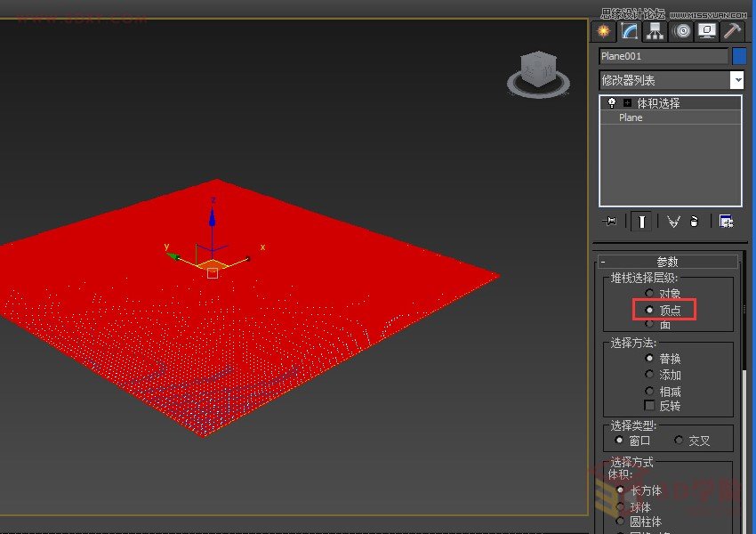Toggle the 体积选择 modifier lightbulb on/off
756x534 pixels.
coord(611,101)
